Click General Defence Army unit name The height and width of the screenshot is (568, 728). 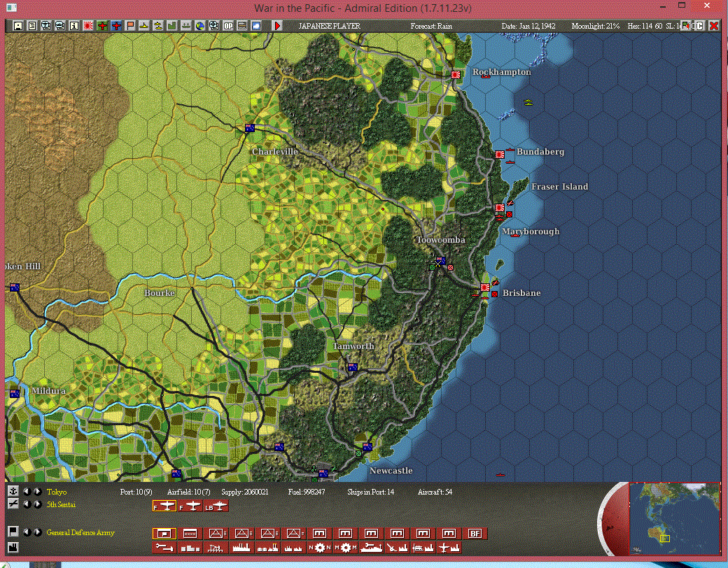pyautogui.click(x=80, y=532)
